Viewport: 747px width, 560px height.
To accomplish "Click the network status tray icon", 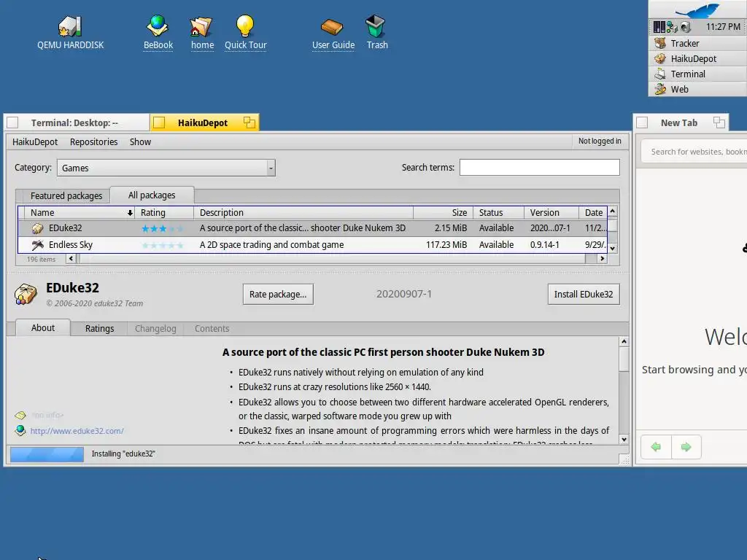I will point(672,27).
